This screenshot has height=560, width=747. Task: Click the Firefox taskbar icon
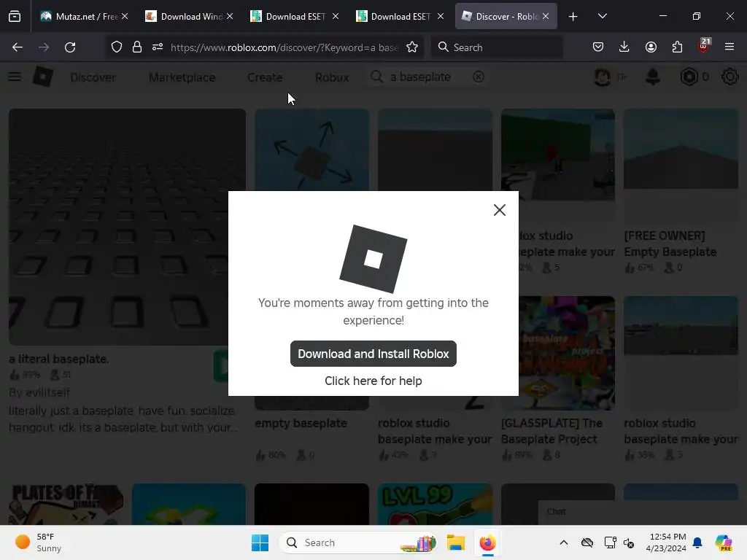pyautogui.click(x=487, y=542)
